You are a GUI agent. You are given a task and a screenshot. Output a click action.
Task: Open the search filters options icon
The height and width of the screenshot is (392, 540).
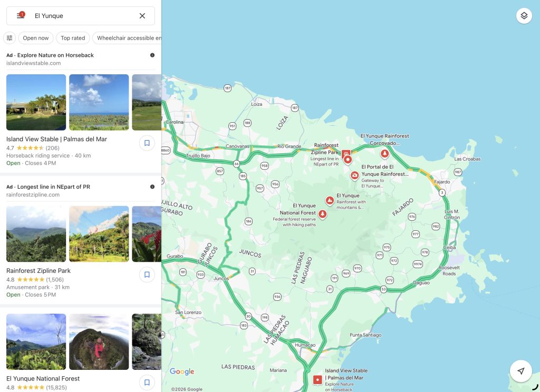[x=9, y=38]
